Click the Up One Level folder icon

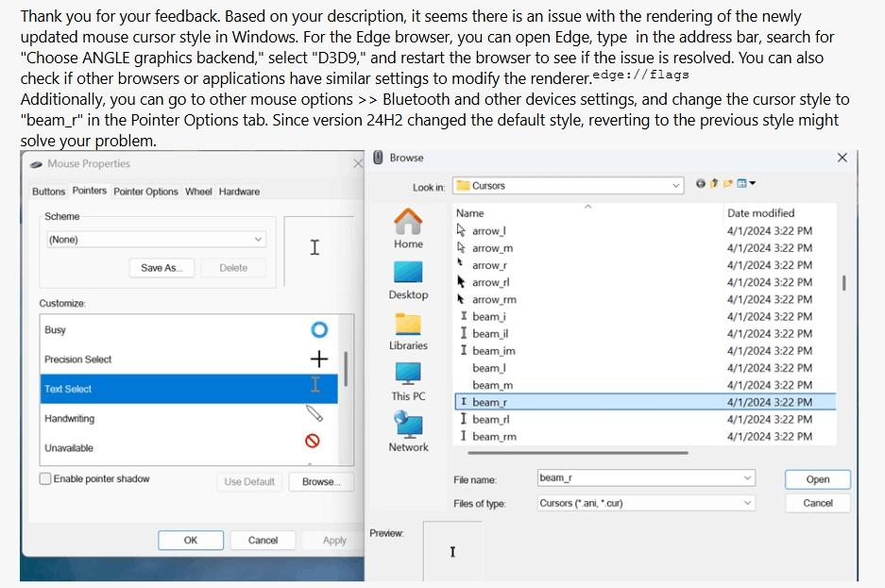coord(714,184)
